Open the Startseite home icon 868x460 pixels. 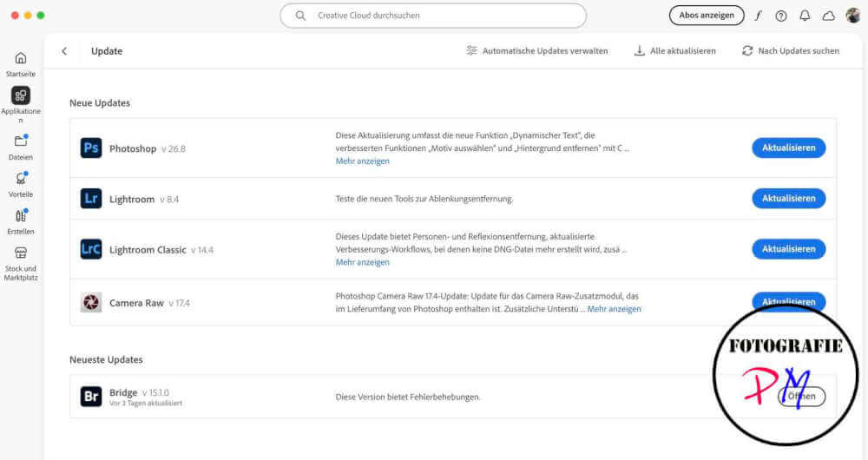pos(21,58)
